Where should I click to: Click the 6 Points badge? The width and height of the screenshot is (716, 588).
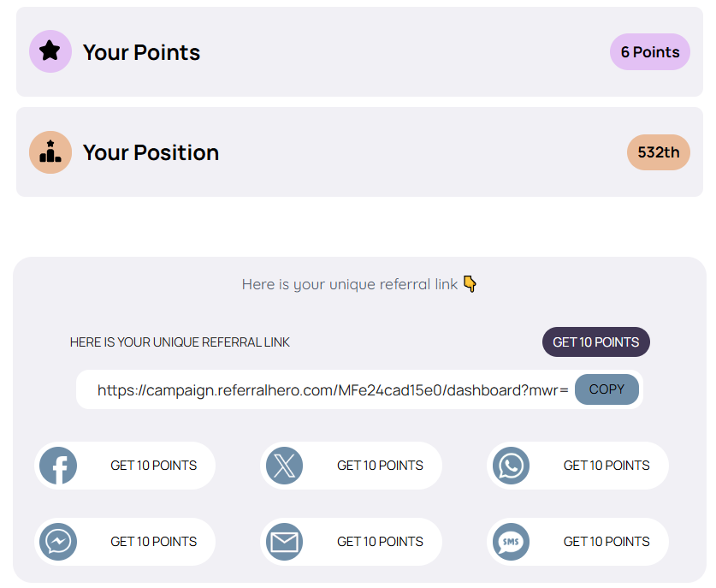click(x=649, y=52)
